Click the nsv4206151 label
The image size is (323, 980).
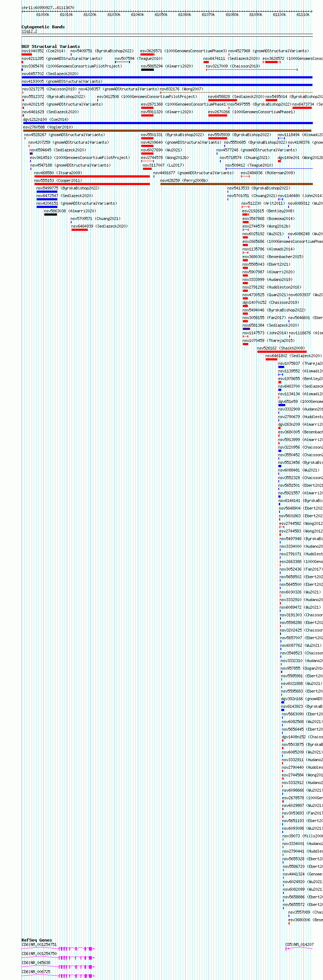click(77, 203)
